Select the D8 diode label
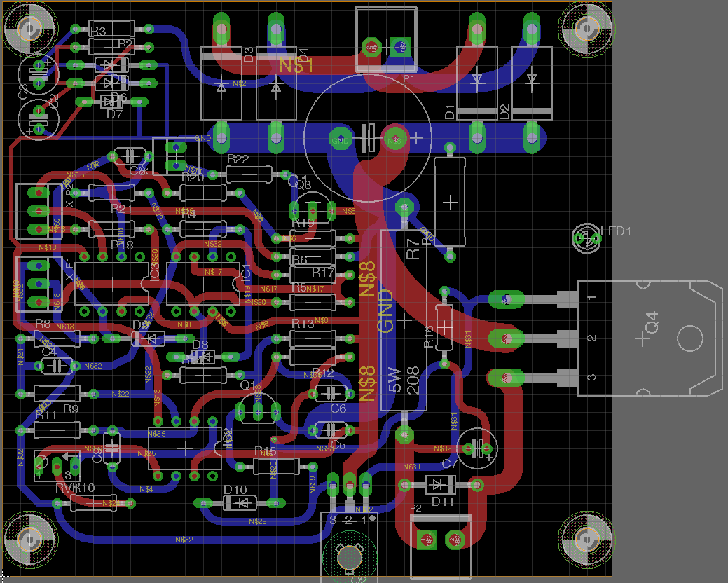Screen dimensions: 728x583 point(200,345)
